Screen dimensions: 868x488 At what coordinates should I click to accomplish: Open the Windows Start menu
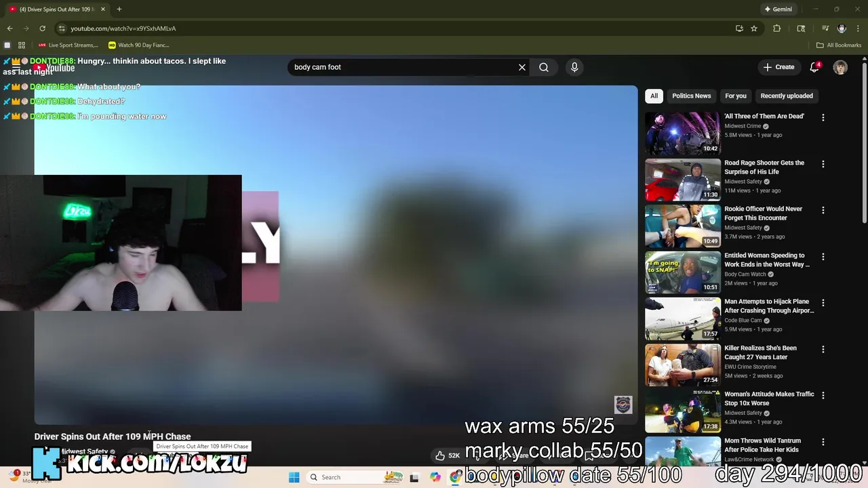coord(294,477)
